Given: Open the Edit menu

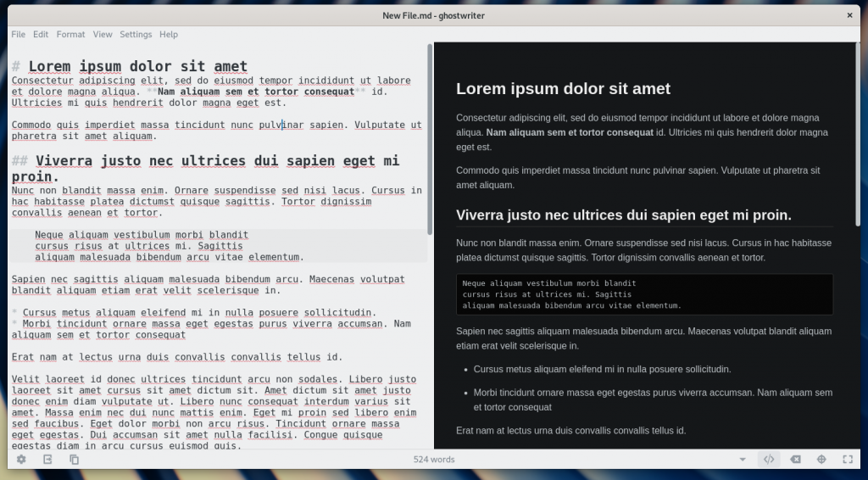Looking at the screenshot, I should click(x=41, y=35).
